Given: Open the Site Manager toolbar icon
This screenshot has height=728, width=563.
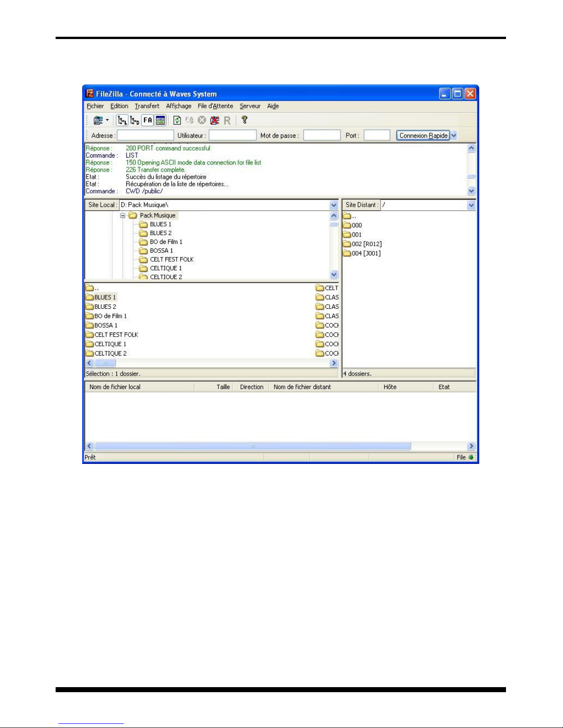Looking at the screenshot, I should click(x=98, y=120).
